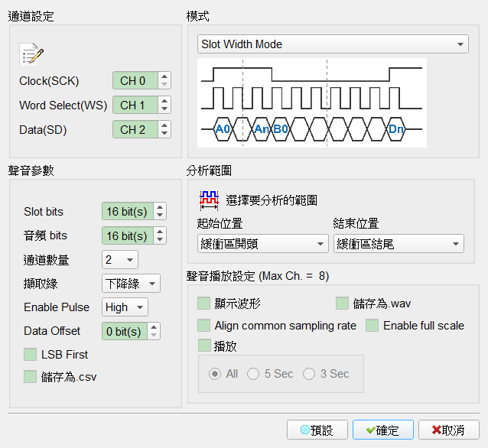Click the 確定 OK button
Viewport: 488px width, 448px height.
[382, 430]
